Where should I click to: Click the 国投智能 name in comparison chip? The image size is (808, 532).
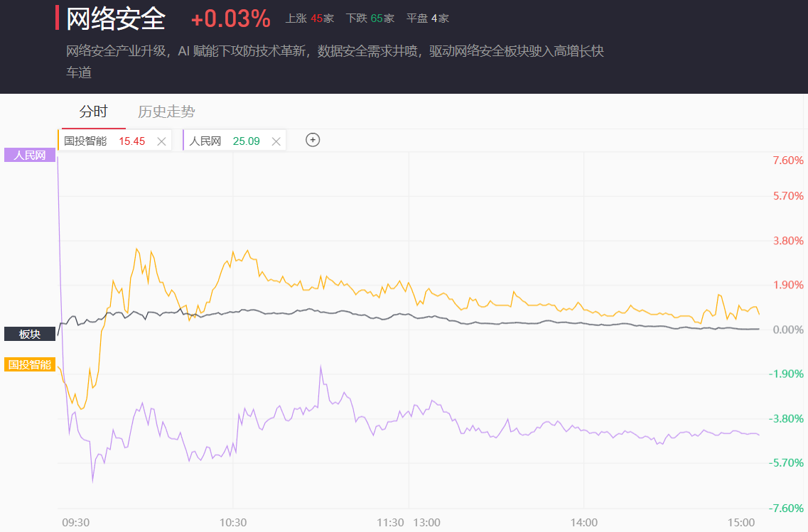tap(85, 141)
